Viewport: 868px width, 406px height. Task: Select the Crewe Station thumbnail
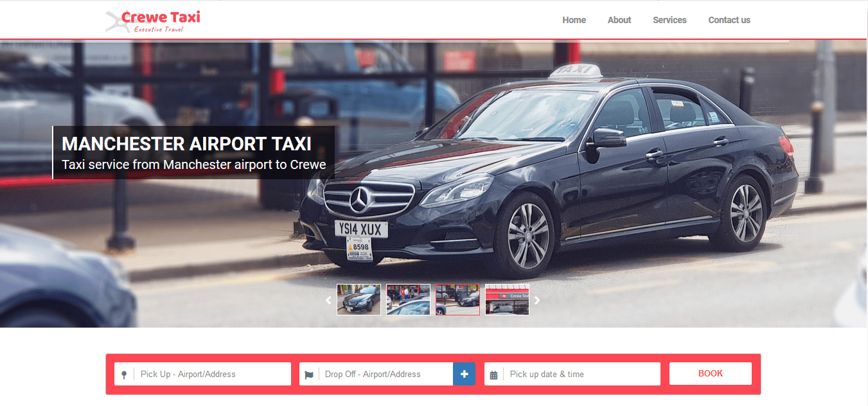[507, 299]
